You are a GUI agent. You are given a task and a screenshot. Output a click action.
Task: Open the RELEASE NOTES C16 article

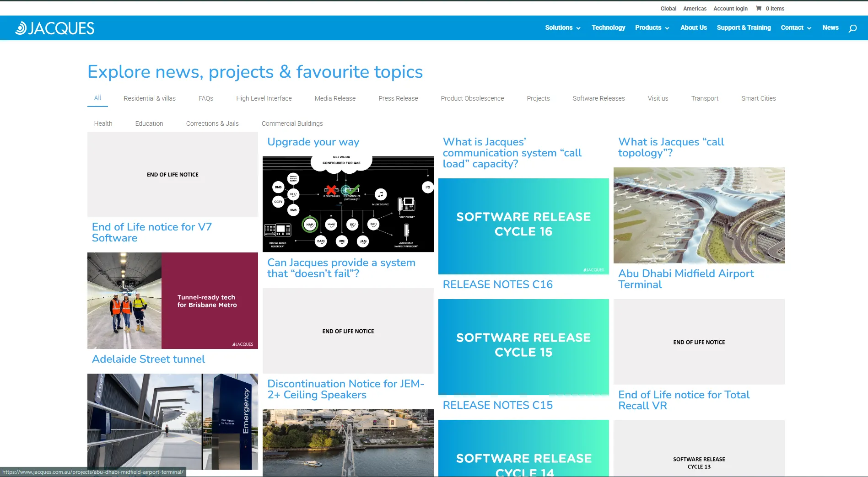click(497, 284)
